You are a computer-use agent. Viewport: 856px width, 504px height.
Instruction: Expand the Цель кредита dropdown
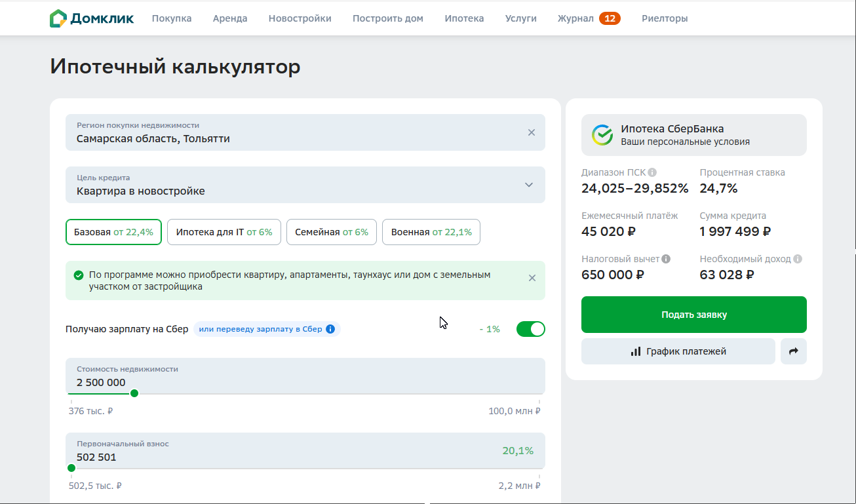tap(305, 185)
